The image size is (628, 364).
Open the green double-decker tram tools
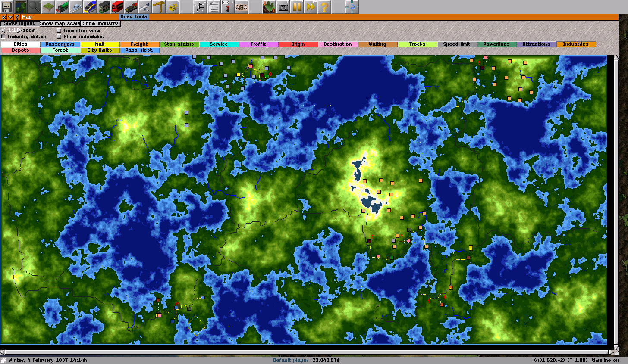pos(104,7)
